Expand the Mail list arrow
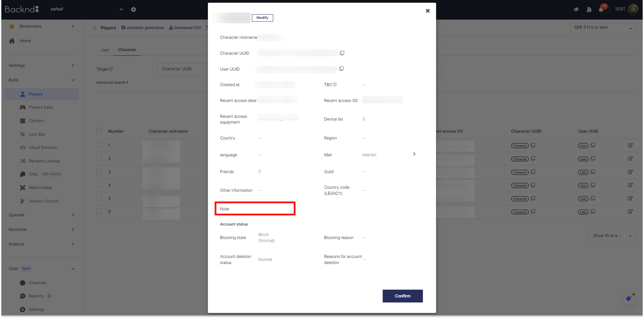 [x=414, y=154]
